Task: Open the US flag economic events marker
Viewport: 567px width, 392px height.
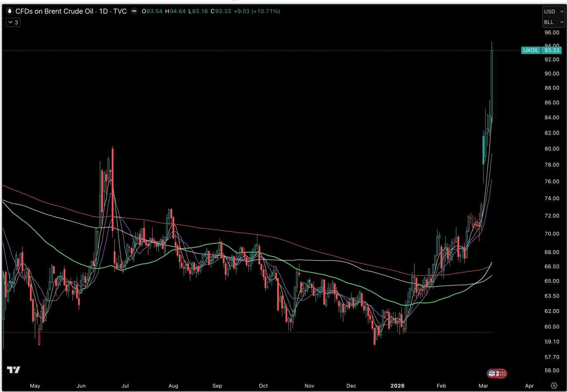Action: pyautogui.click(x=492, y=373)
